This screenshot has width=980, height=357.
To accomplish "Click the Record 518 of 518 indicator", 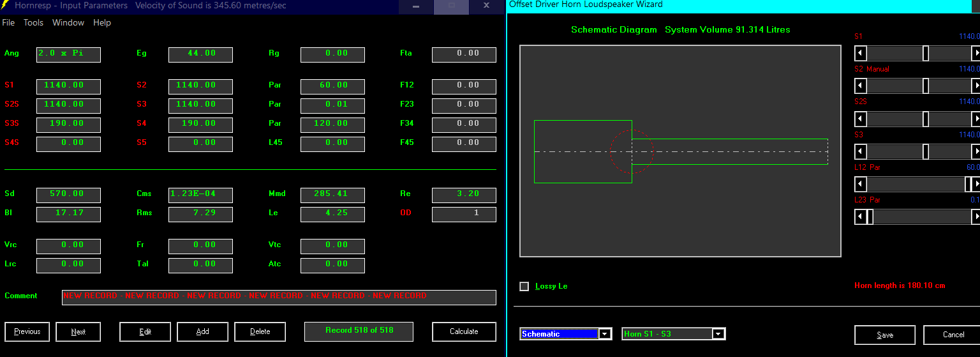I will tap(359, 331).
